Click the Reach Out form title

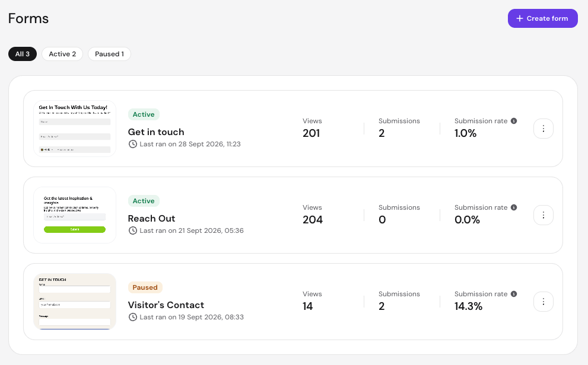point(151,219)
